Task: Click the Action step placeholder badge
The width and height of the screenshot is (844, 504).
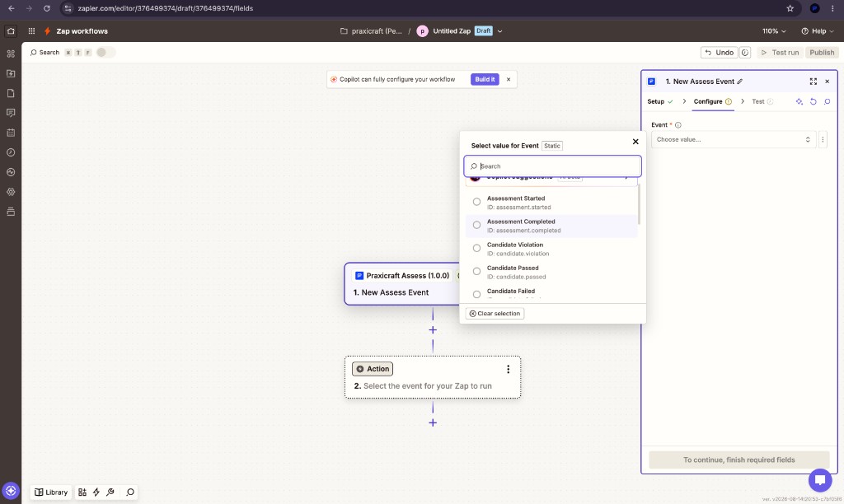Action: [x=373, y=369]
